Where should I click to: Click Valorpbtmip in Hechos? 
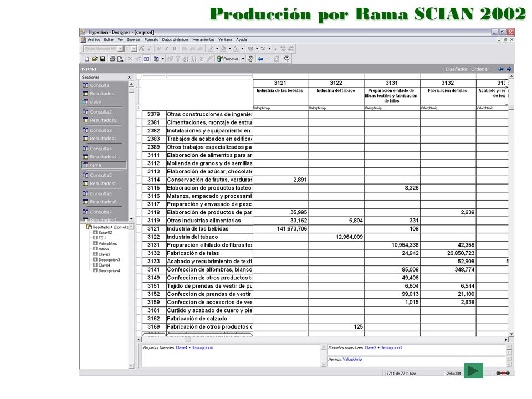352,359
